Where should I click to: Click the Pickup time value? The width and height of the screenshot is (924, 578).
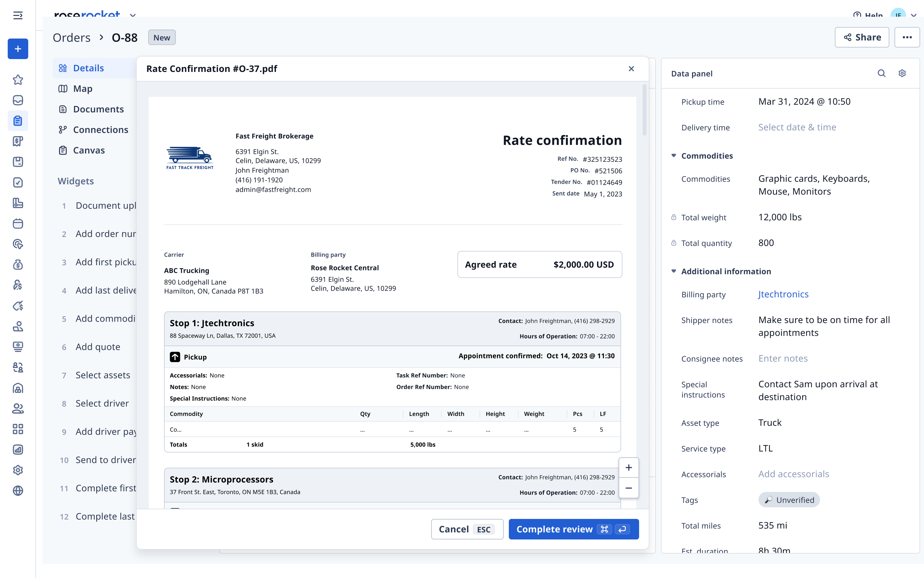click(x=804, y=102)
